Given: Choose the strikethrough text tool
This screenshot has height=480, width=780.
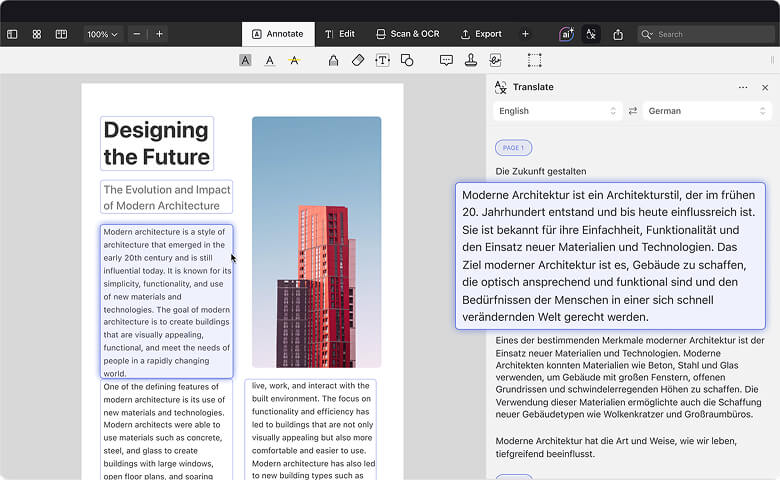Looking at the screenshot, I should tap(294, 60).
